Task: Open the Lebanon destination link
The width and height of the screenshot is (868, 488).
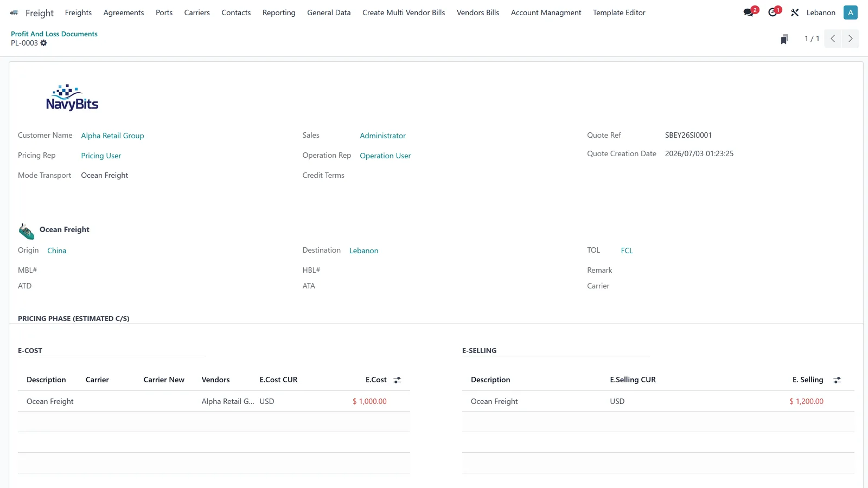Action: pos(363,251)
